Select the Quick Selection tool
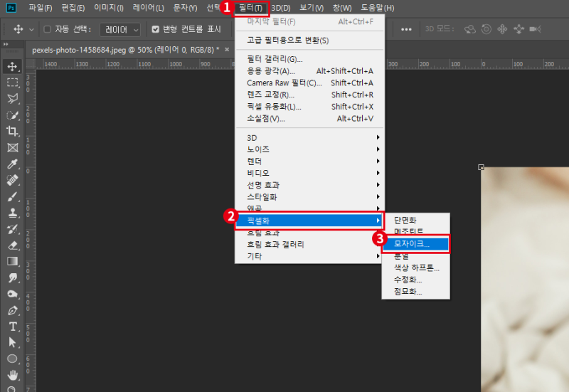Image resolution: width=569 pixels, height=392 pixels. point(12,115)
